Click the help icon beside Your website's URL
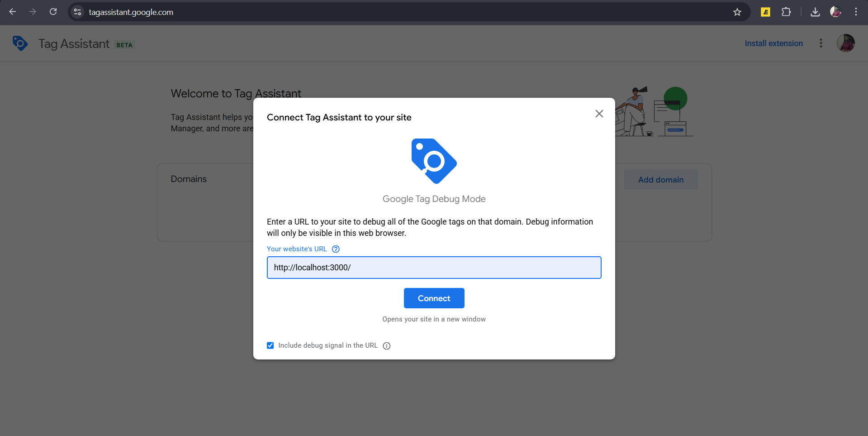The height and width of the screenshot is (436, 868). click(x=336, y=249)
